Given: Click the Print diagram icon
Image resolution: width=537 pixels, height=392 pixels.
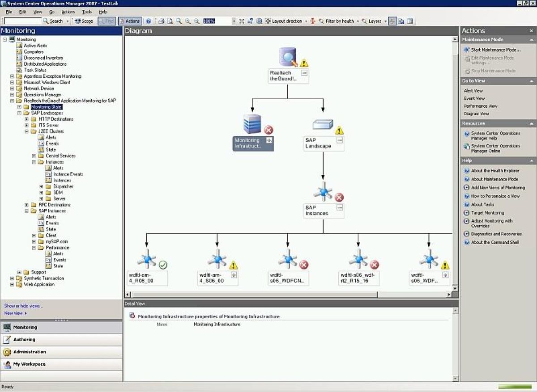Looking at the screenshot, I should (161, 21).
